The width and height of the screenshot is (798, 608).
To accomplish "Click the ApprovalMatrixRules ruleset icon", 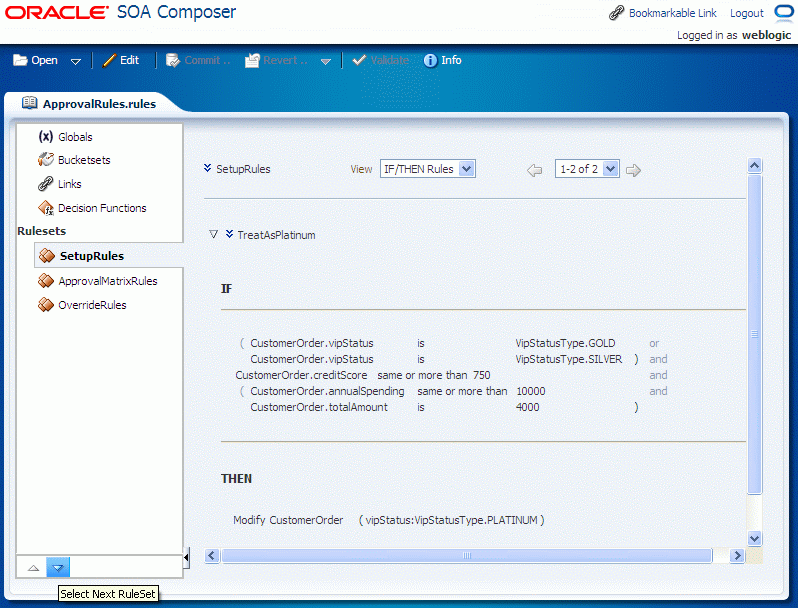I will click(x=46, y=280).
